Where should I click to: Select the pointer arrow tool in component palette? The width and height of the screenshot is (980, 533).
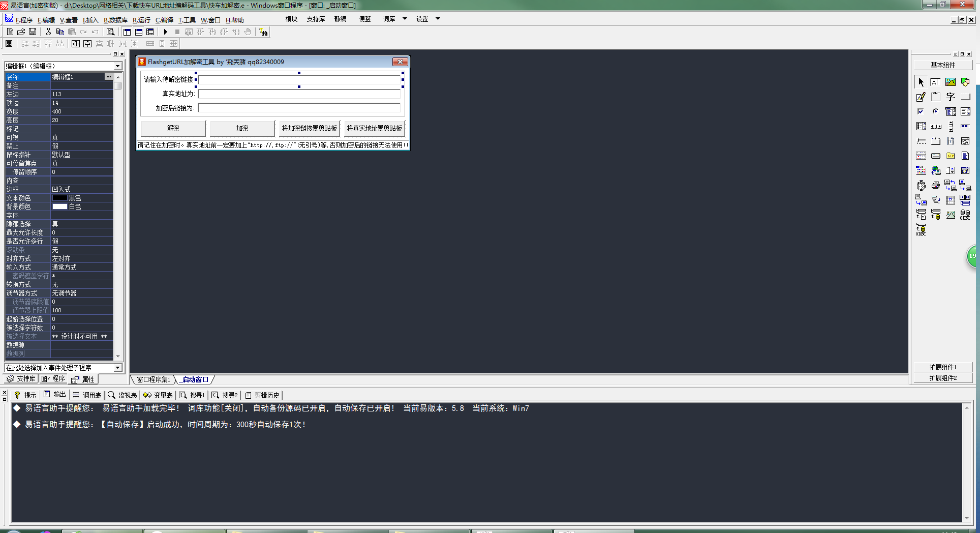(x=921, y=82)
